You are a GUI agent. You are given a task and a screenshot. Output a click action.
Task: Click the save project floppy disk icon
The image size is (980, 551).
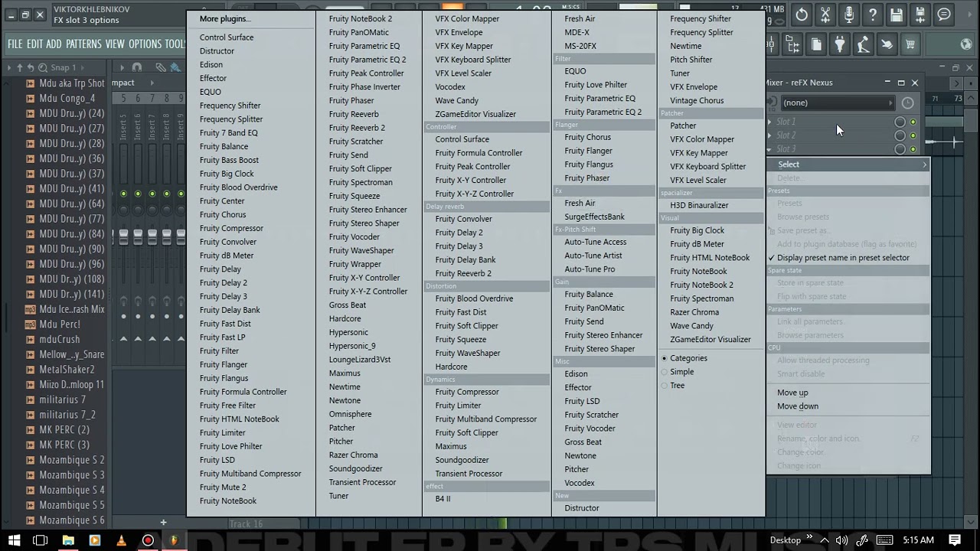[x=897, y=15]
